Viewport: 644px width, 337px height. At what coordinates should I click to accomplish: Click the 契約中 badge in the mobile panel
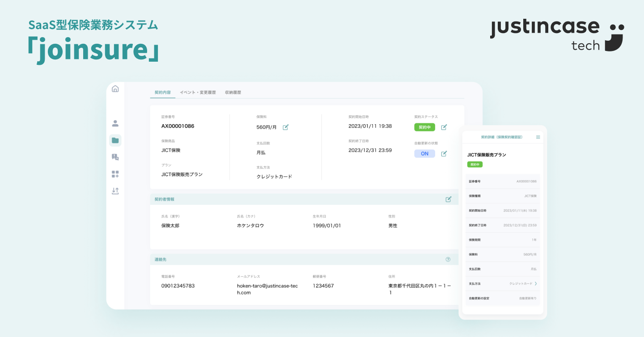(475, 164)
